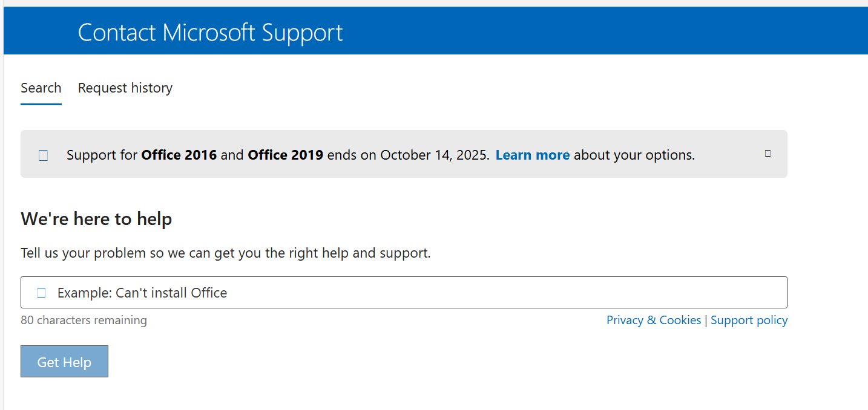Switch to the Search tab

(41, 88)
